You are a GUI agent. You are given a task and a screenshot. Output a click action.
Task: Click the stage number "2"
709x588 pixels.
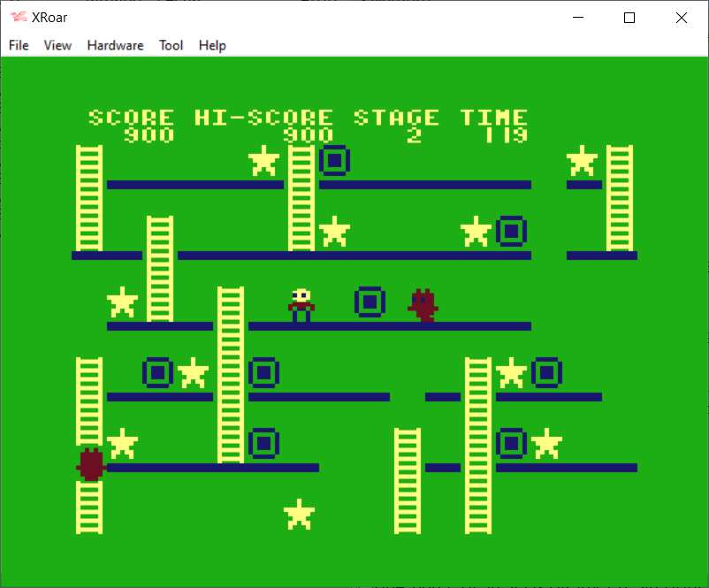pyautogui.click(x=414, y=135)
